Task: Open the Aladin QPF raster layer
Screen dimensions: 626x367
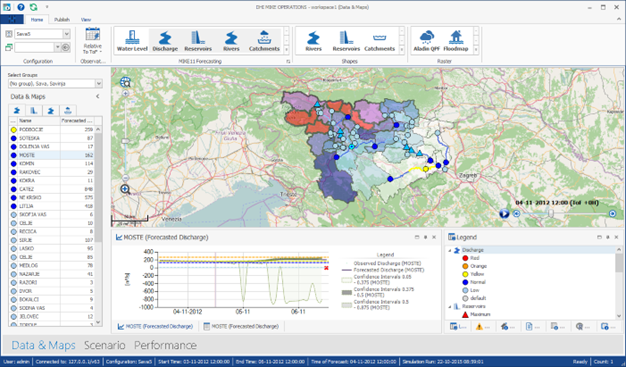Action: [426, 41]
